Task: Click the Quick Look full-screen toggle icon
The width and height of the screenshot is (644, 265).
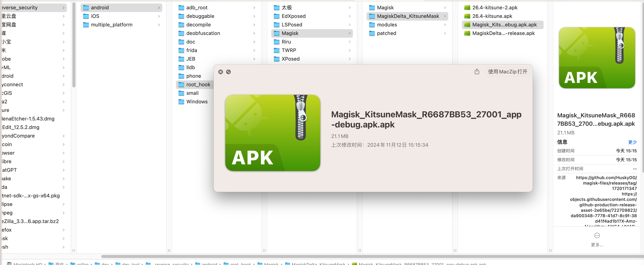Action: pos(228,72)
